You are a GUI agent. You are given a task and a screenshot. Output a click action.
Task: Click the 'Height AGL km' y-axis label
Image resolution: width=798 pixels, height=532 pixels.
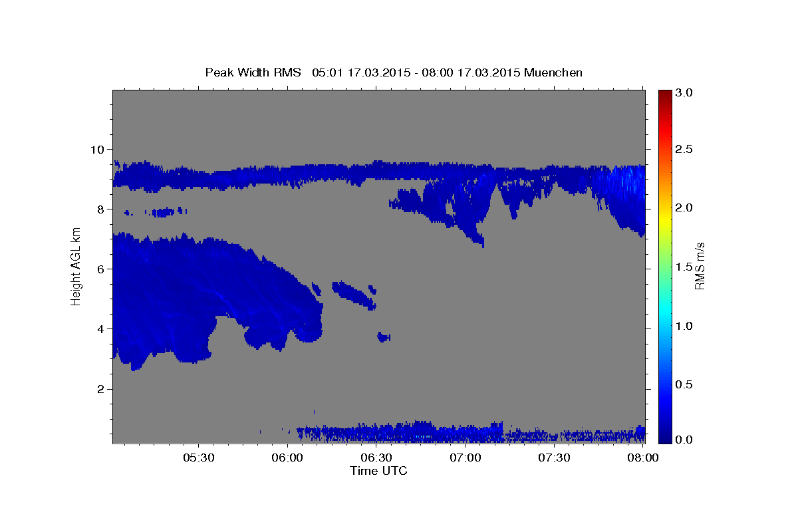(76, 266)
